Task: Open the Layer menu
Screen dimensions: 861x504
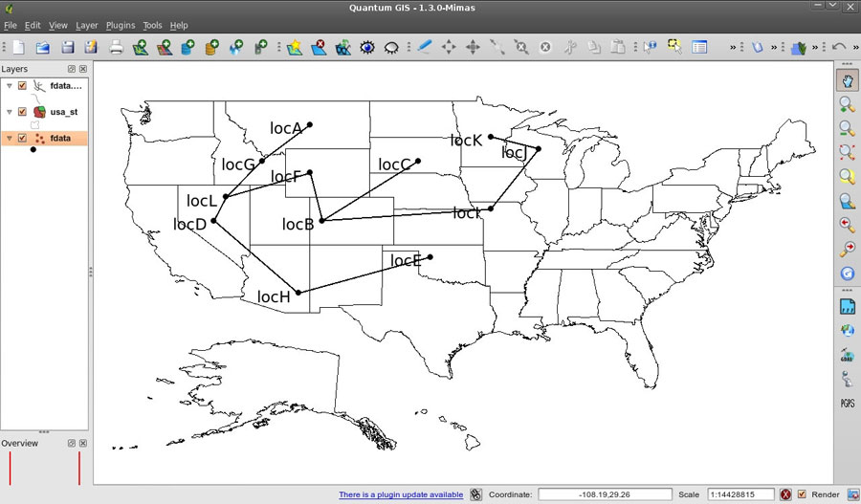Action: [87, 25]
